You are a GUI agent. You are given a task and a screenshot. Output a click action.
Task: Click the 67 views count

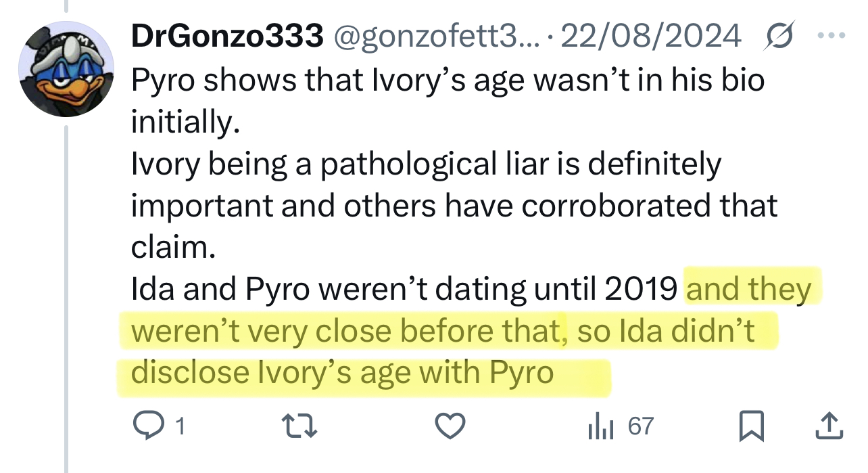640,426
